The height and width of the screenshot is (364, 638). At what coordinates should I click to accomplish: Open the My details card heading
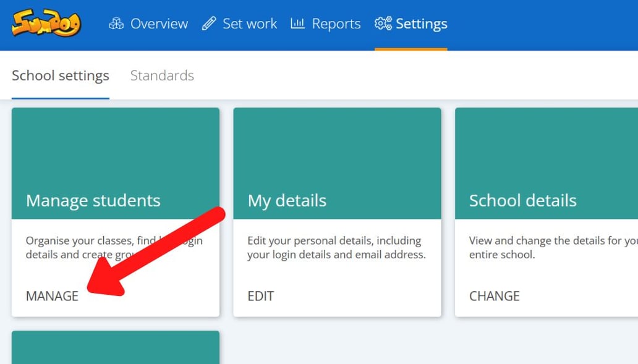[x=287, y=200]
